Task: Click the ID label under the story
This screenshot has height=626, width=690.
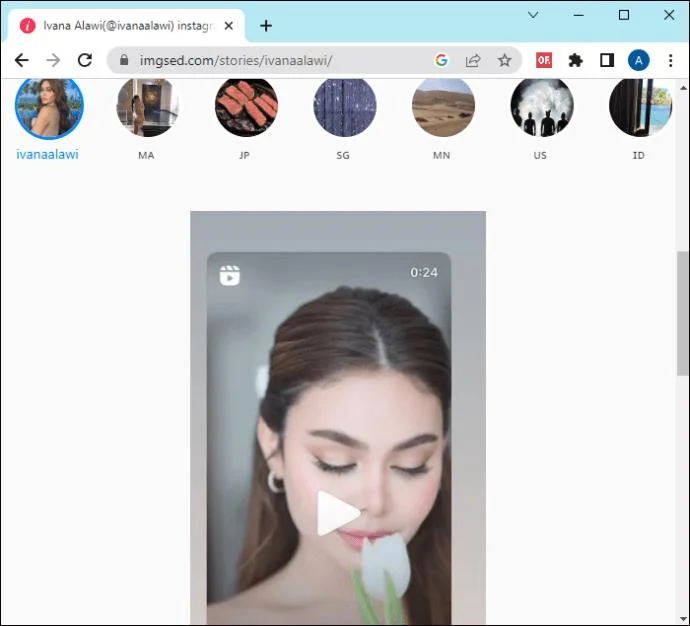Action: 639,155
